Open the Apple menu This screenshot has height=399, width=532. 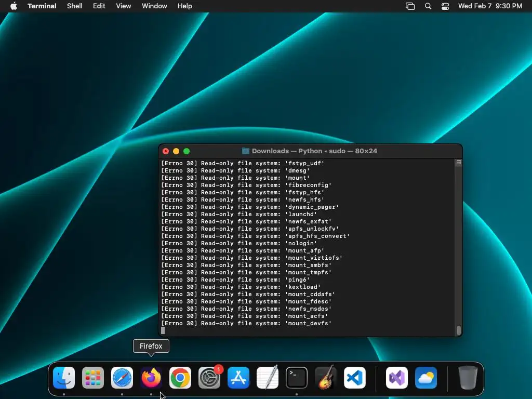14,6
